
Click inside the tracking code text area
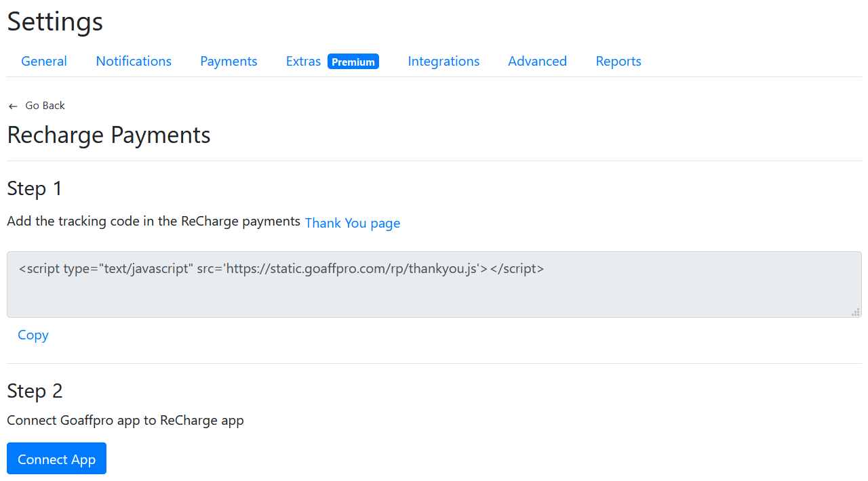(x=434, y=285)
